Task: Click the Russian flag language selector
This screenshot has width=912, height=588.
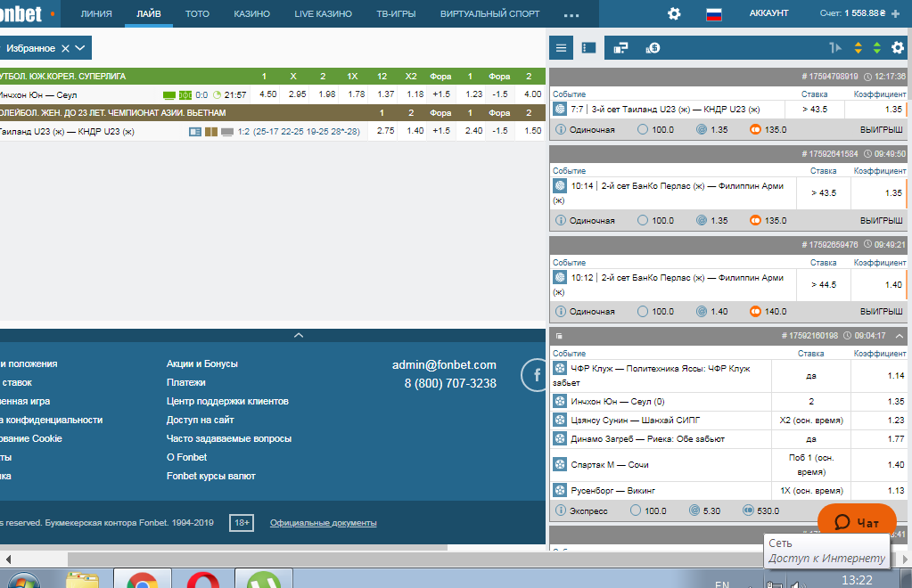Action: click(x=714, y=14)
